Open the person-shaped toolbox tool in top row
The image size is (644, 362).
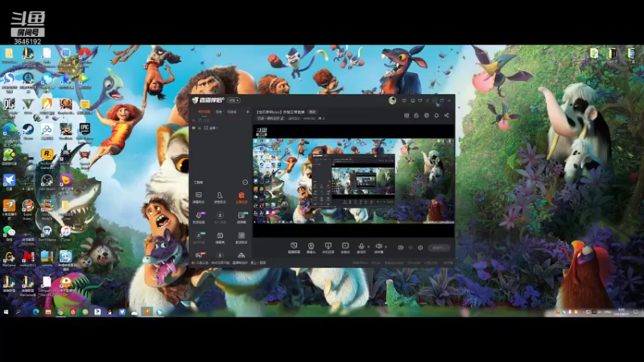click(220, 197)
